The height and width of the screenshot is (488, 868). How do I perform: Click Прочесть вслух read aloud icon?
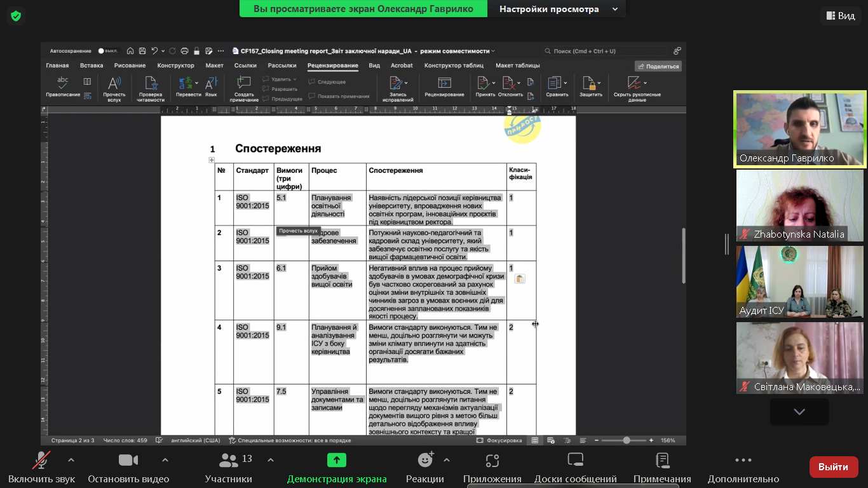[114, 83]
